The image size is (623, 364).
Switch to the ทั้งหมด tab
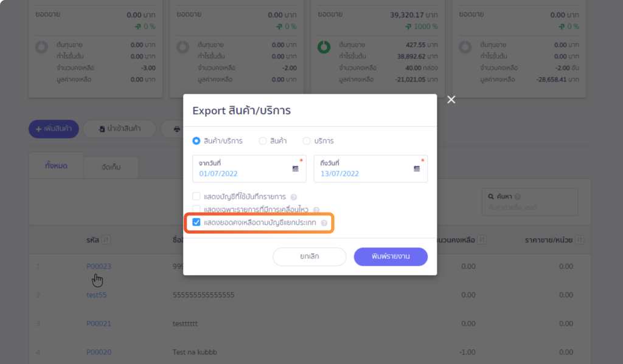(56, 165)
